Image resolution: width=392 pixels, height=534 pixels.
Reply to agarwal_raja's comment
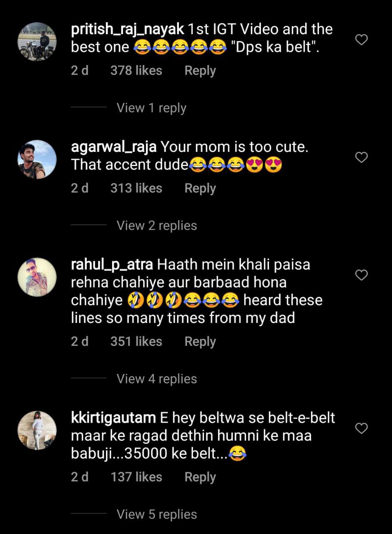pyautogui.click(x=200, y=189)
